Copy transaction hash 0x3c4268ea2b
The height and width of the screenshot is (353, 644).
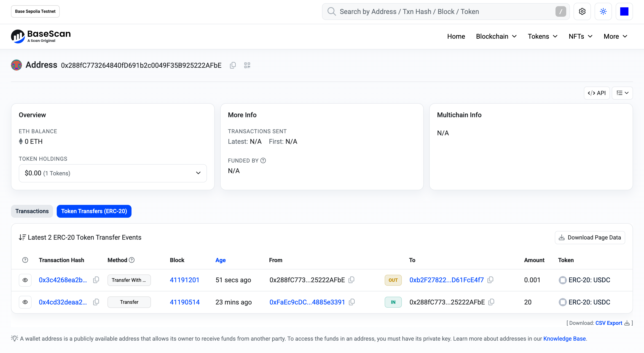tap(96, 280)
